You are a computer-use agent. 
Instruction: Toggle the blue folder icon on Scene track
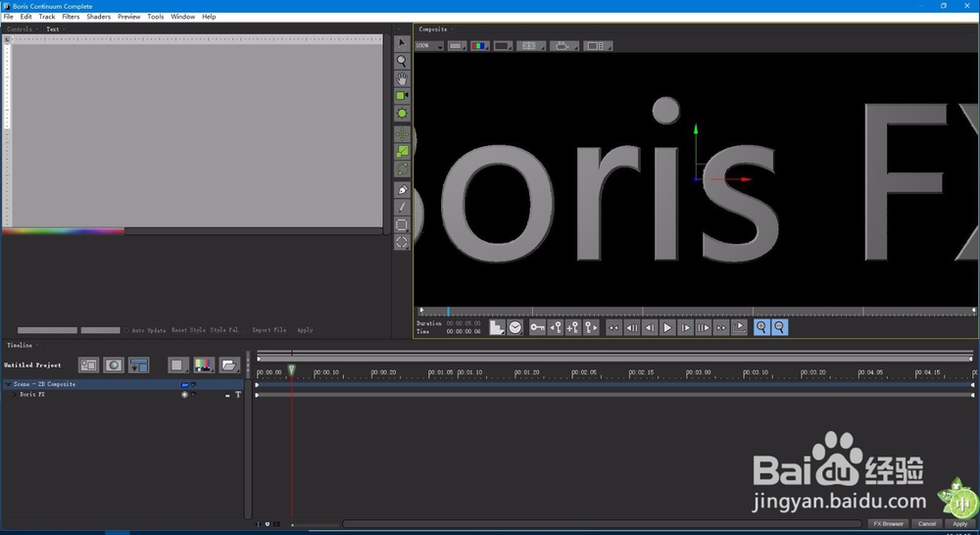tap(184, 384)
